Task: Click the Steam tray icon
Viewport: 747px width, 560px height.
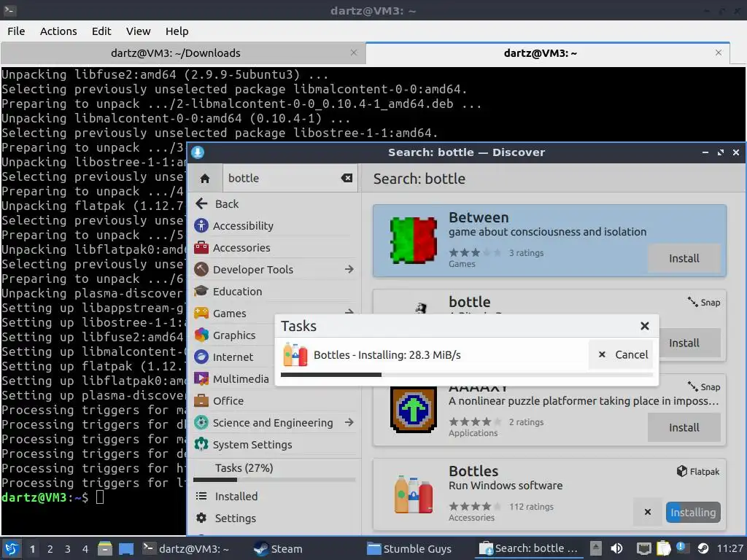Action: [703, 548]
